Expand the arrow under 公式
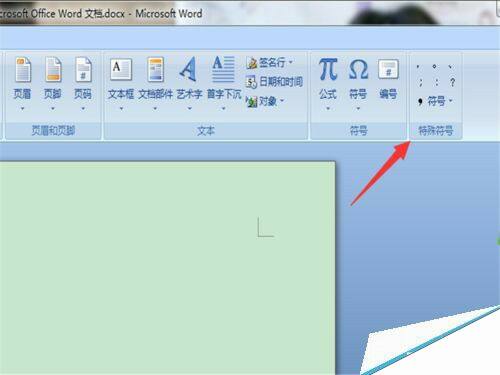This screenshot has width=500, height=375. coord(328,108)
